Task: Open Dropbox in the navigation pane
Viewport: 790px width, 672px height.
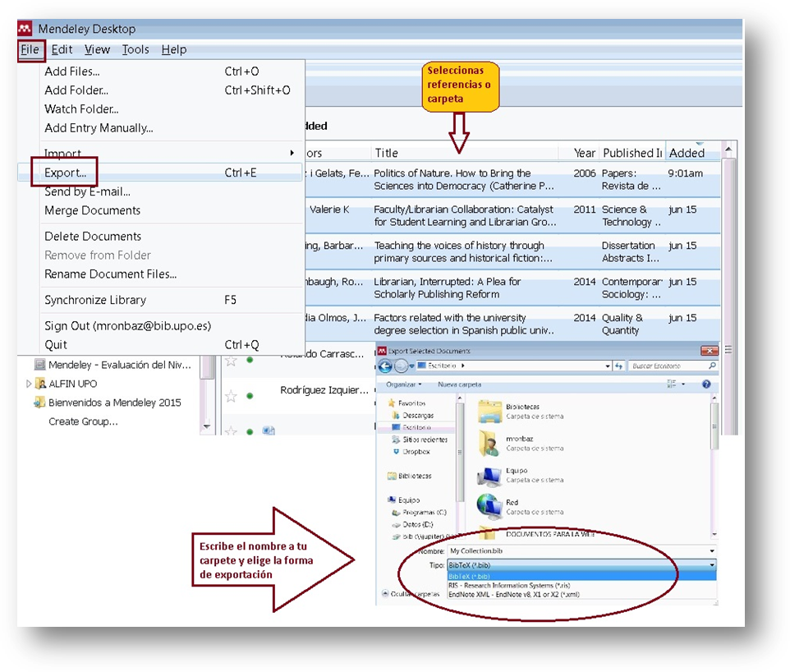Action: (x=416, y=452)
